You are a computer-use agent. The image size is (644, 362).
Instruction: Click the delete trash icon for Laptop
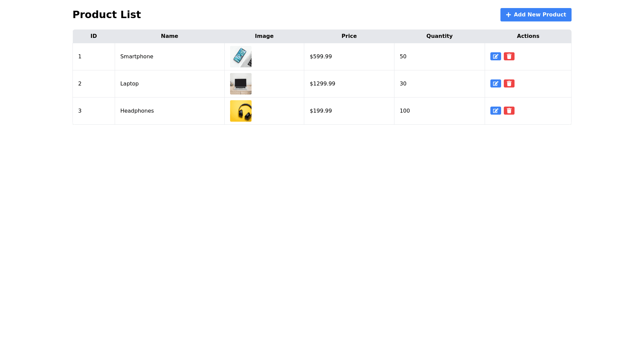[x=509, y=83]
